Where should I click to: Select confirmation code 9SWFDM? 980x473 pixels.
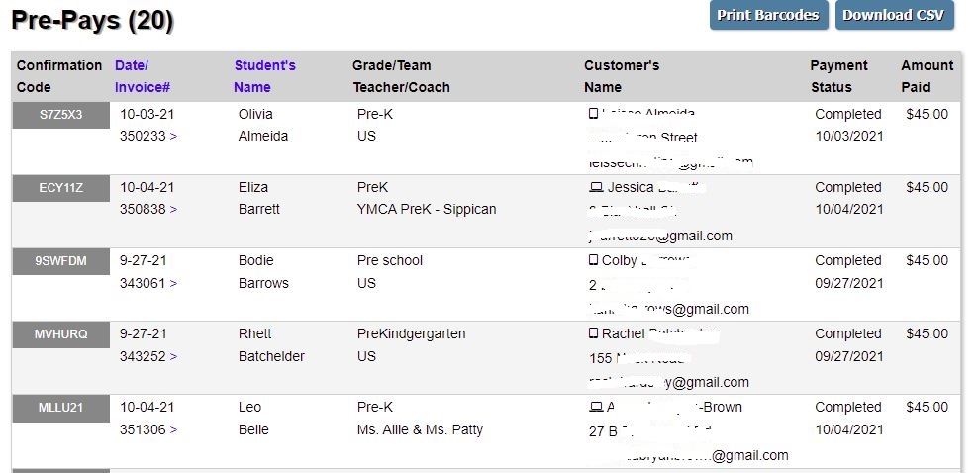pos(60,261)
